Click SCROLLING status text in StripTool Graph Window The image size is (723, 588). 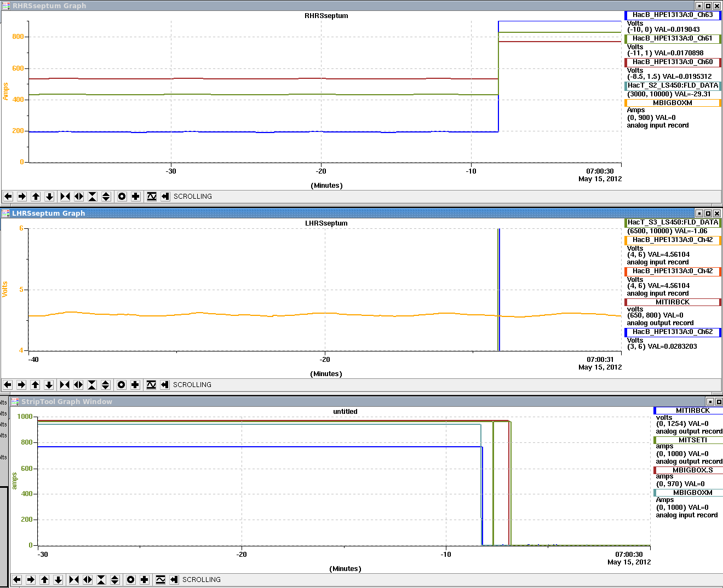point(202,580)
